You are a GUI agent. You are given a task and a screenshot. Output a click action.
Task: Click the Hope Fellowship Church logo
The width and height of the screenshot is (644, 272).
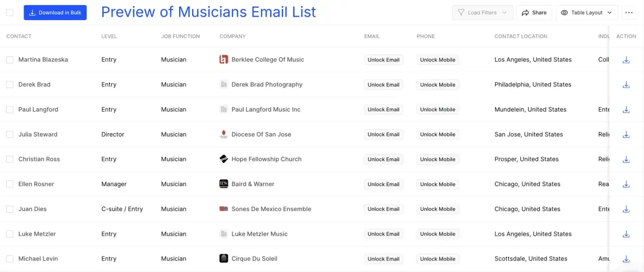click(x=224, y=159)
